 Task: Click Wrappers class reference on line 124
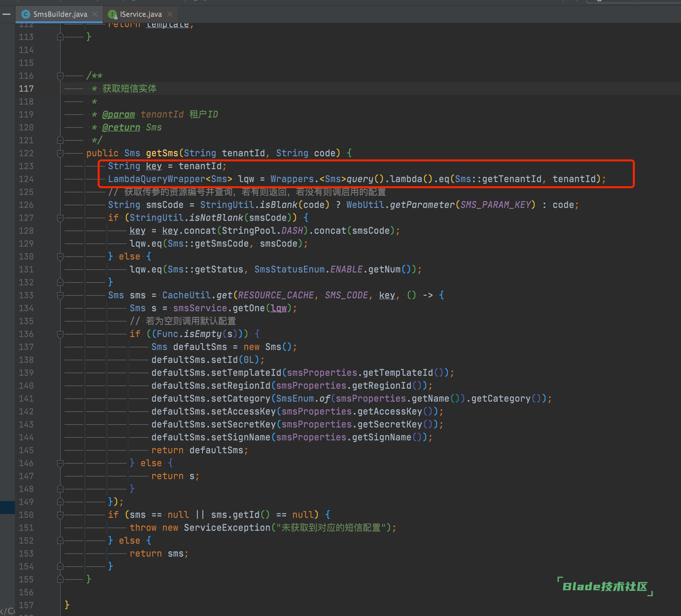(x=292, y=179)
